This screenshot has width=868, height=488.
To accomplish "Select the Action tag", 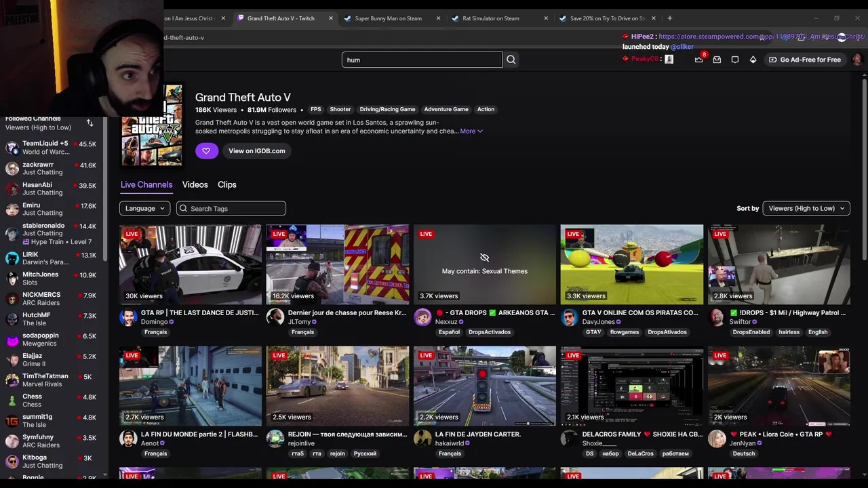I will click(x=486, y=109).
